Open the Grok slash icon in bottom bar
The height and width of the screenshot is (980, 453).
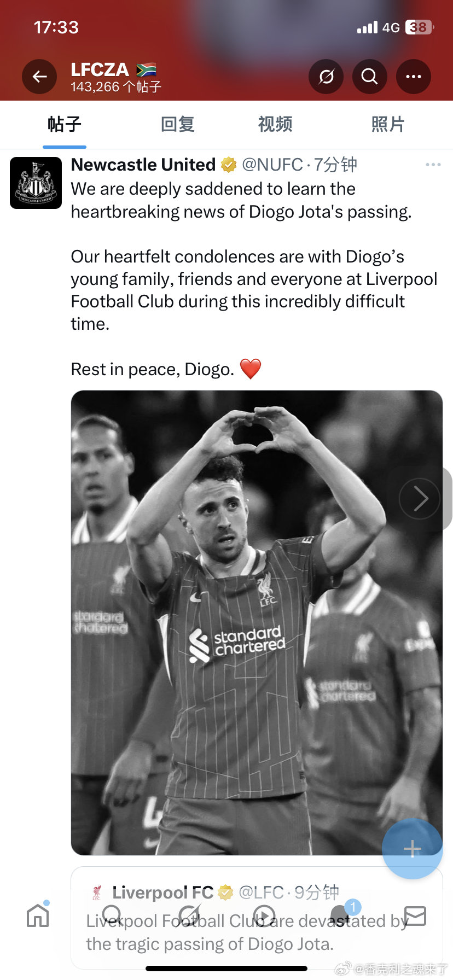189,915
